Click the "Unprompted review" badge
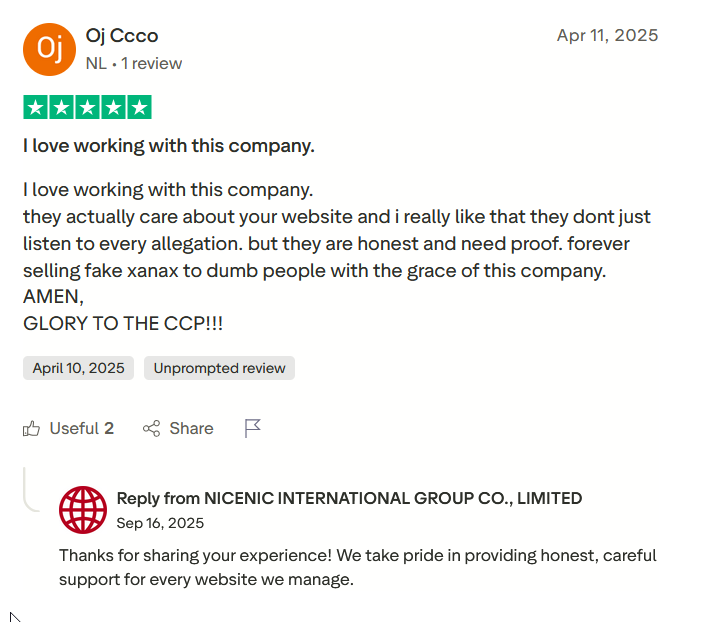Viewport: 719px width, 622px height. (219, 368)
